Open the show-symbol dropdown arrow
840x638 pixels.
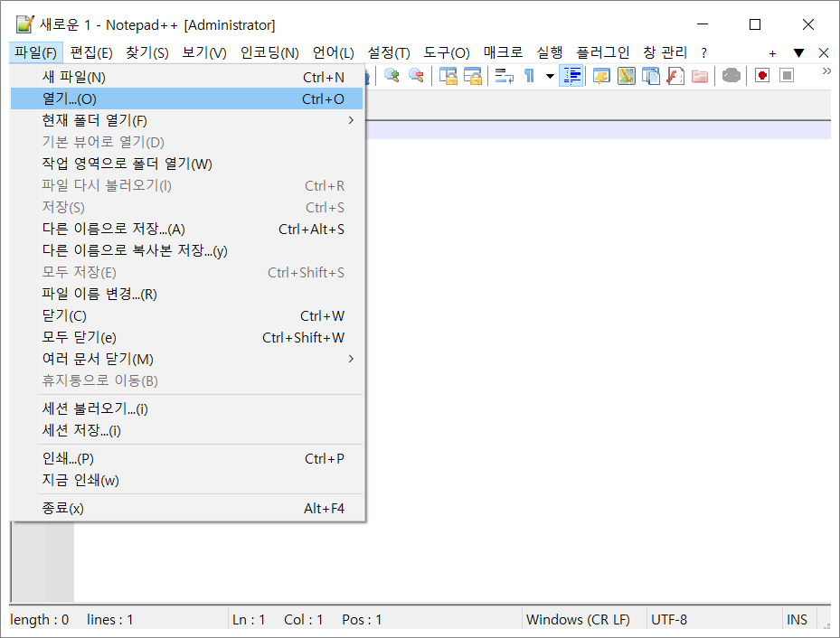coord(550,76)
